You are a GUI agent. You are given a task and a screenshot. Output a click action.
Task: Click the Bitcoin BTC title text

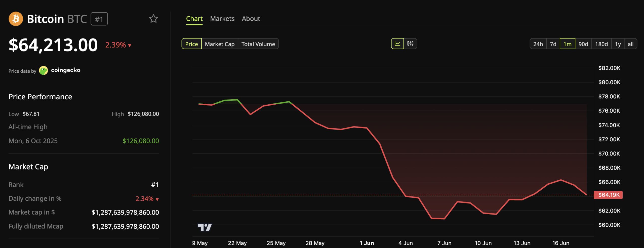pyautogui.click(x=57, y=19)
